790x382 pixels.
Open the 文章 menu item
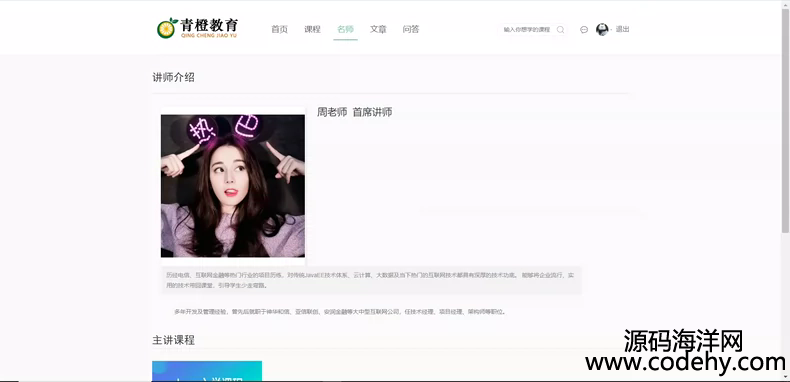click(x=378, y=29)
